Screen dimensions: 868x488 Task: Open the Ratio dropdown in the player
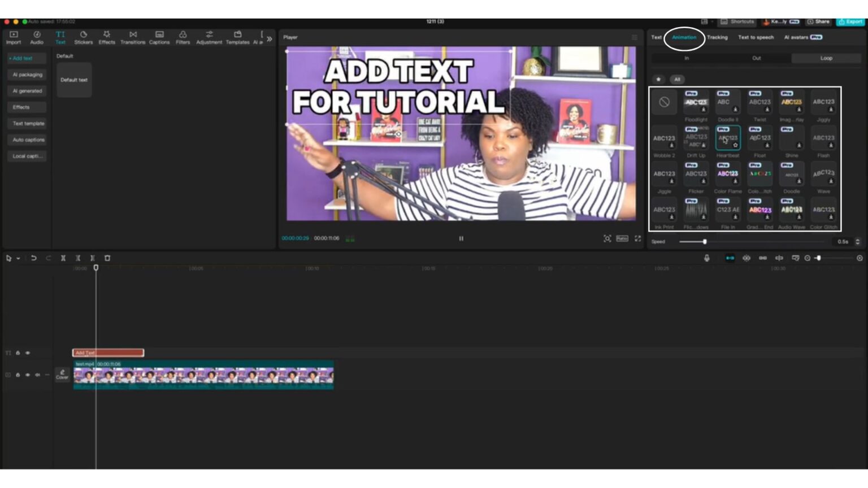(x=622, y=238)
